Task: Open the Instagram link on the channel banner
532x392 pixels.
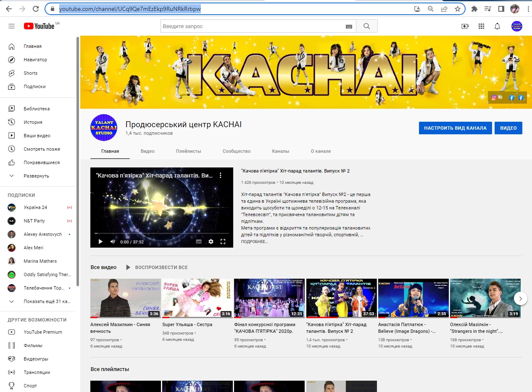Action: click(497, 97)
